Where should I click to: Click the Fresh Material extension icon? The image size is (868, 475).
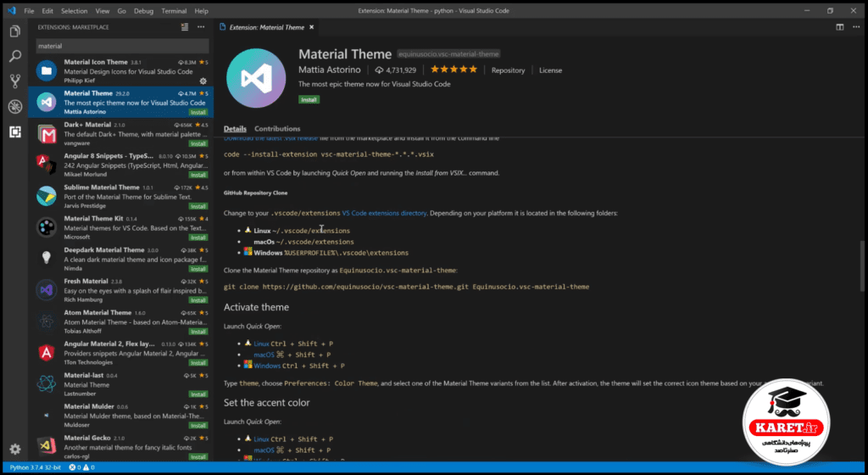pos(47,289)
